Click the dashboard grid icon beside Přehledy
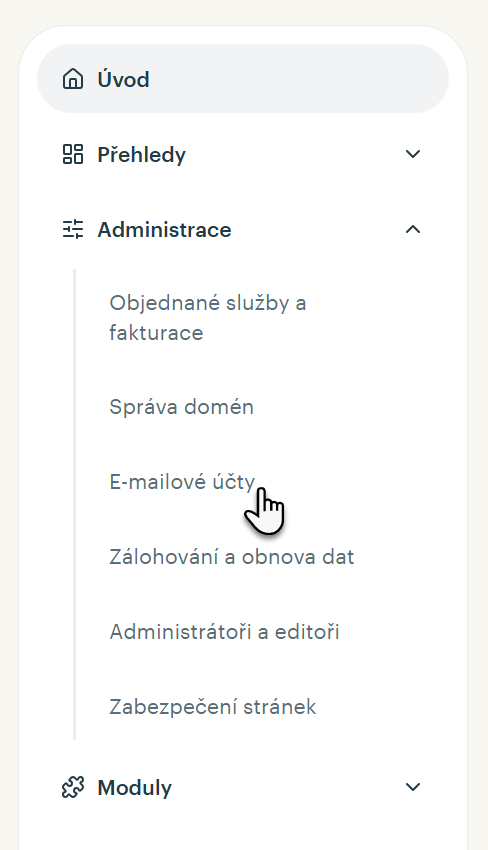This screenshot has width=488, height=850. [x=73, y=154]
